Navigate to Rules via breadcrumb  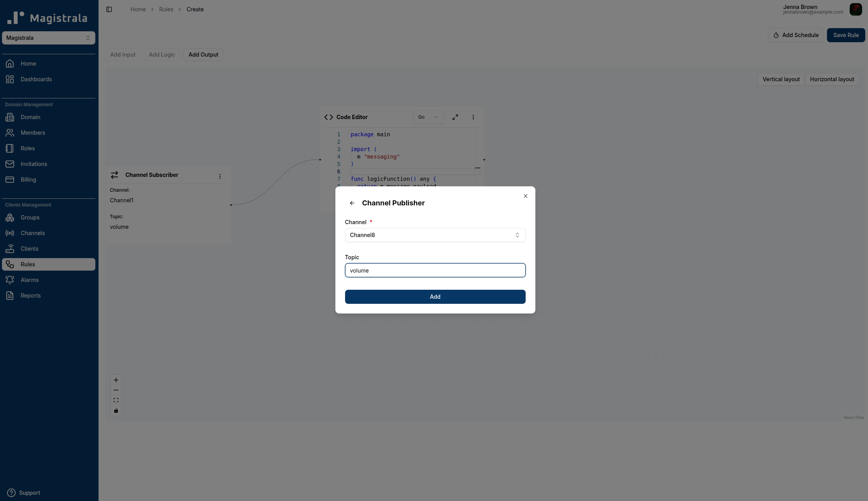[x=166, y=9]
